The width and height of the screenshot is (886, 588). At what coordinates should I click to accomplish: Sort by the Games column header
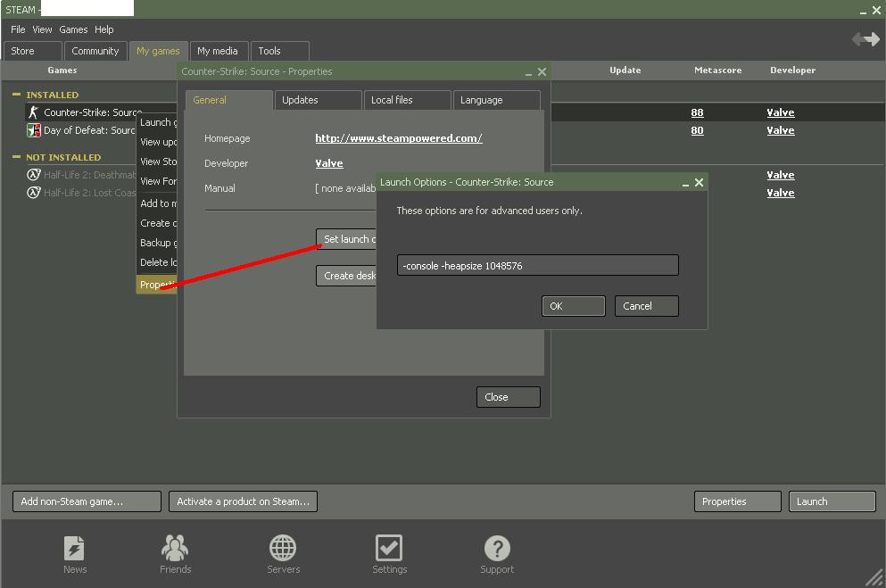click(x=62, y=70)
